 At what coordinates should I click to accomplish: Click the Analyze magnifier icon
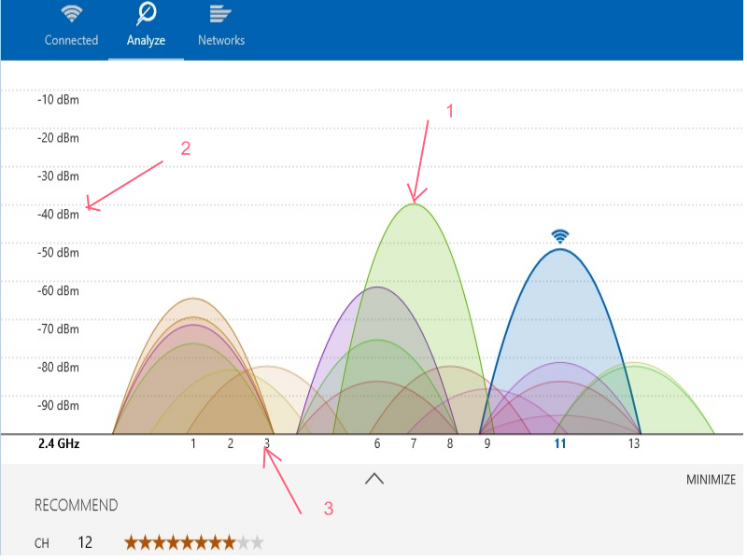pyautogui.click(x=147, y=13)
